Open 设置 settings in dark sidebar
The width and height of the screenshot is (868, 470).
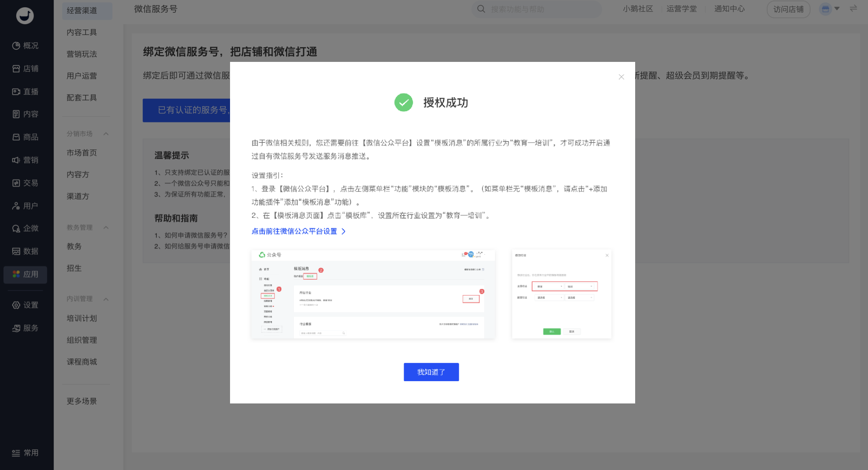26,305
